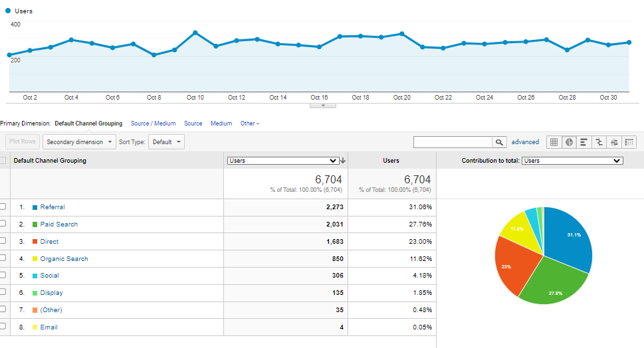Switch to the Data table view icon
Image resolution: width=644 pixels, height=348 pixels.
click(x=554, y=142)
